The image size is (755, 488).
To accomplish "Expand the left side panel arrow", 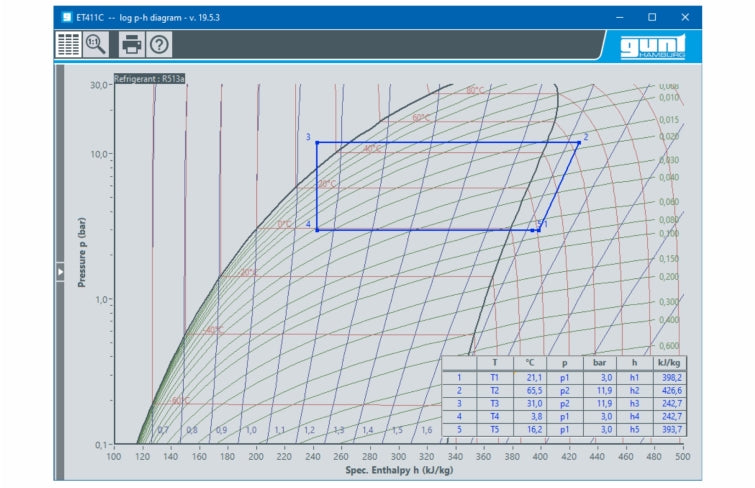I will pos(59,271).
